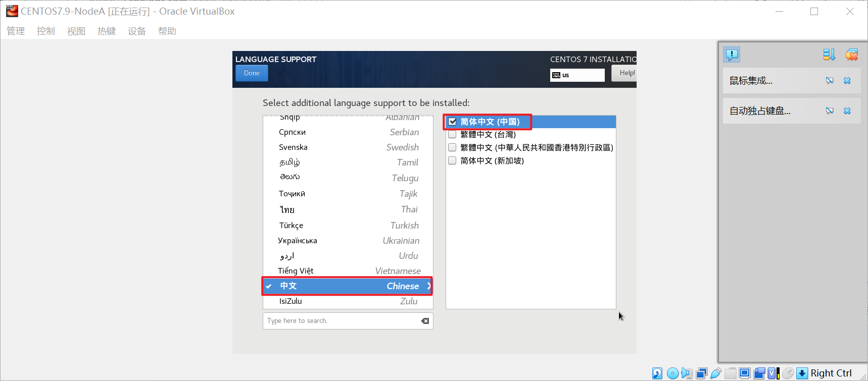Suppress the 自动独占键盘 notification via crossed bubble icon
868x381 pixels.
(x=830, y=111)
